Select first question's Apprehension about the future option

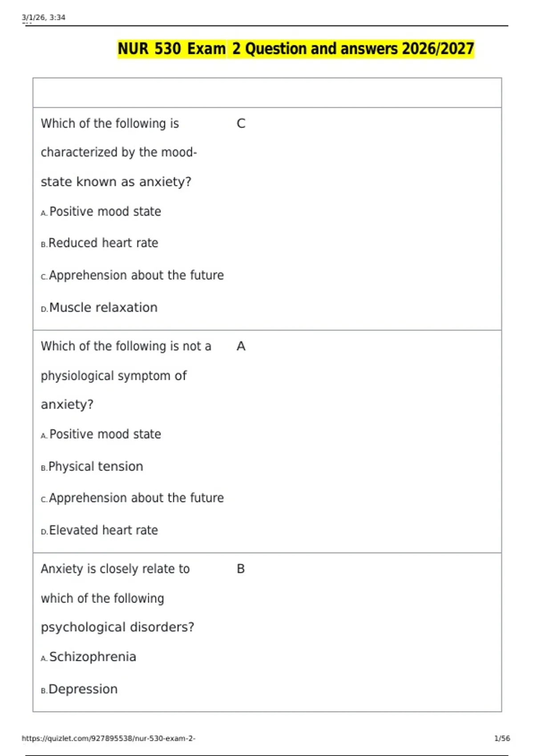(x=132, y=275)
